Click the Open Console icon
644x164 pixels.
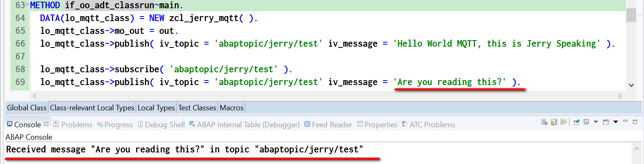click(606, 122)
